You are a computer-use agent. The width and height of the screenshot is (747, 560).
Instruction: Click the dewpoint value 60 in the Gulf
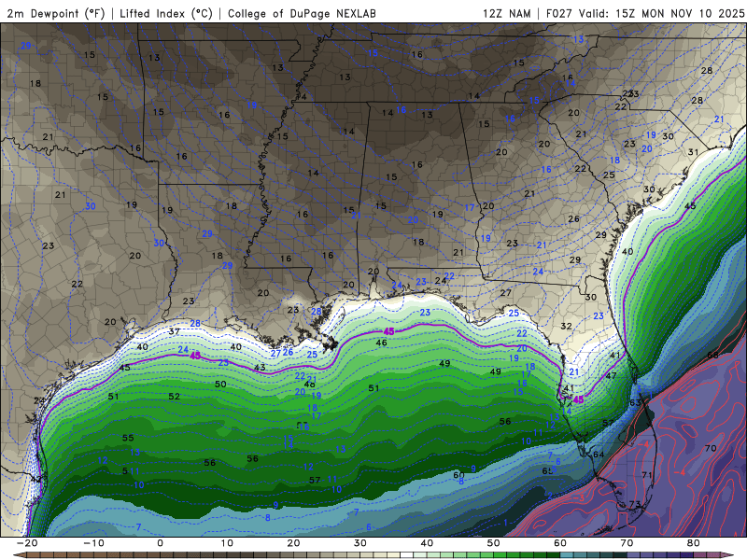pos(458,475)
